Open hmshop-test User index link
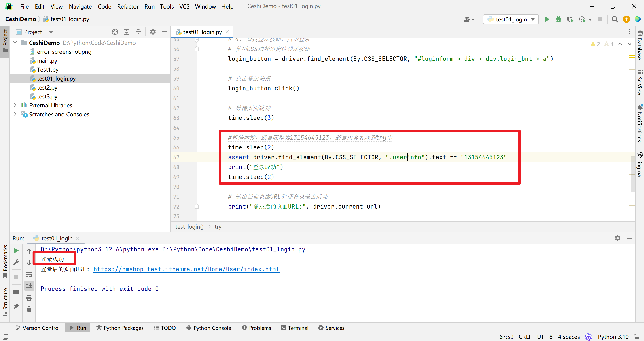 click(x=186, y=269)
